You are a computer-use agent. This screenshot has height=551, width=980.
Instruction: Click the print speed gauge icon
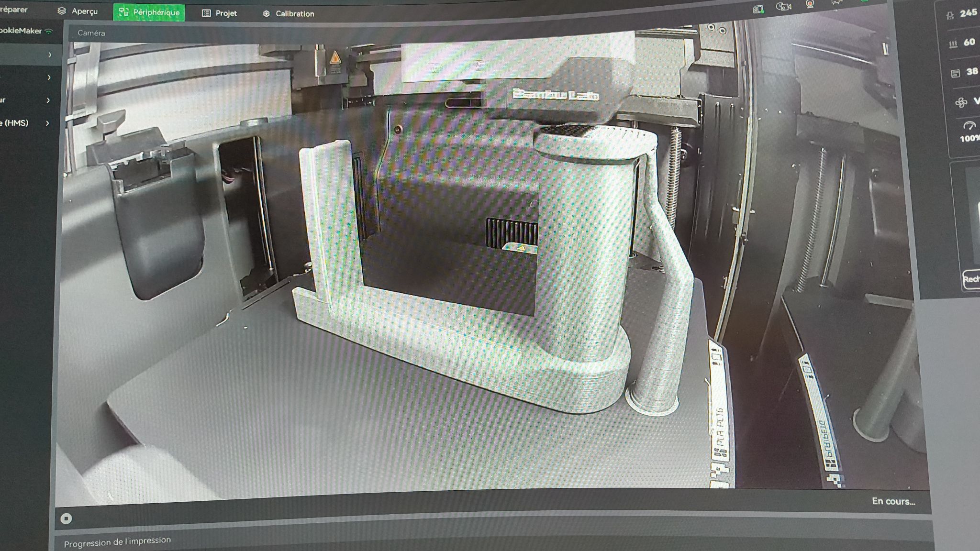click(969, 126)
